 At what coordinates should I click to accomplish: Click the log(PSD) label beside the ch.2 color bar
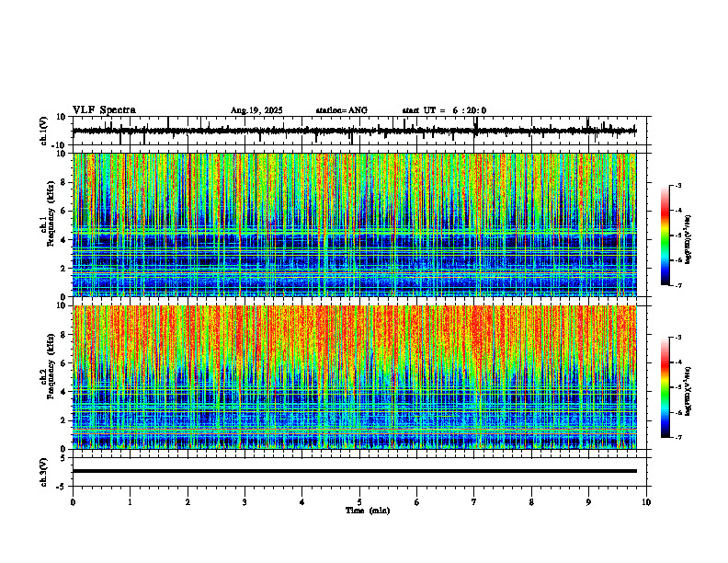click(688, 390)
